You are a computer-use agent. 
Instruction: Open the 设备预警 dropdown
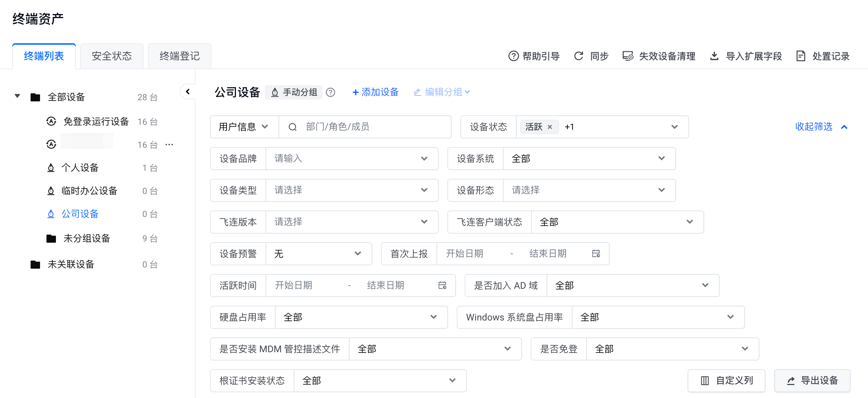click(318, 254)
